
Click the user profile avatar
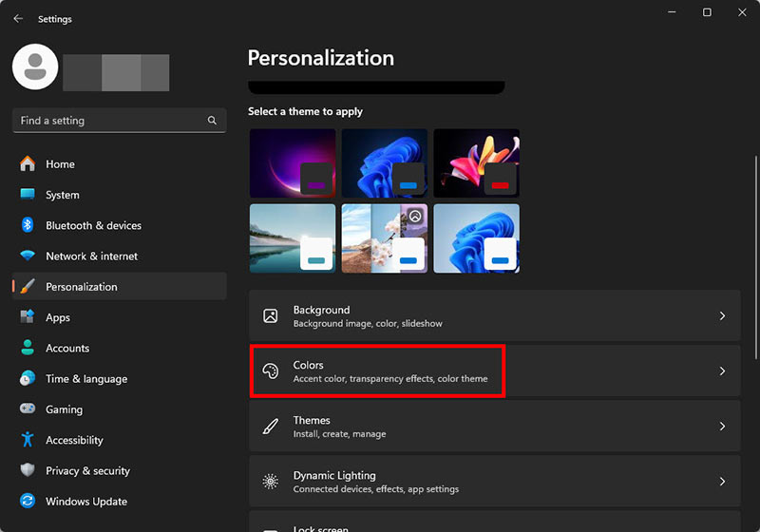coord(35,66)
